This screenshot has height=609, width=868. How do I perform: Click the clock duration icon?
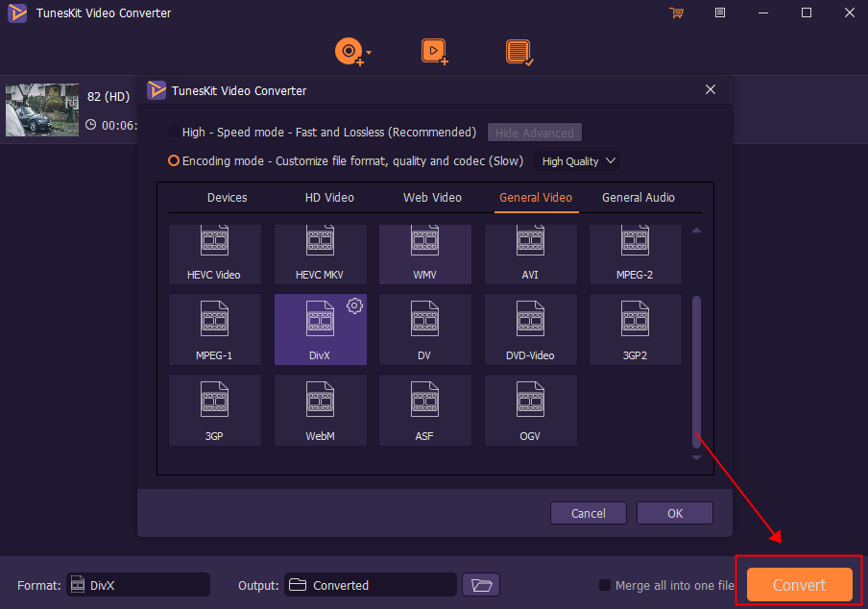(x=91, y=125)
